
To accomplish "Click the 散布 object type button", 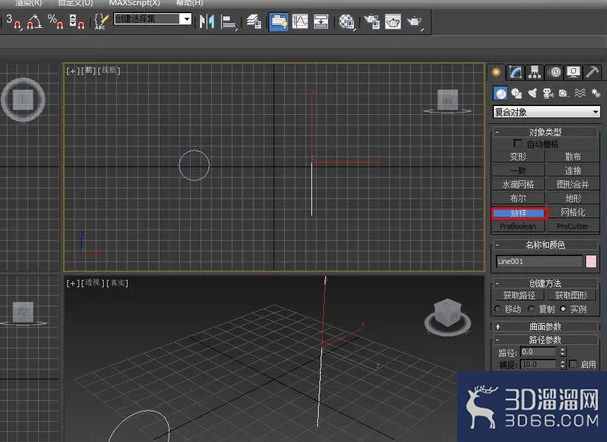I will 573,156.
